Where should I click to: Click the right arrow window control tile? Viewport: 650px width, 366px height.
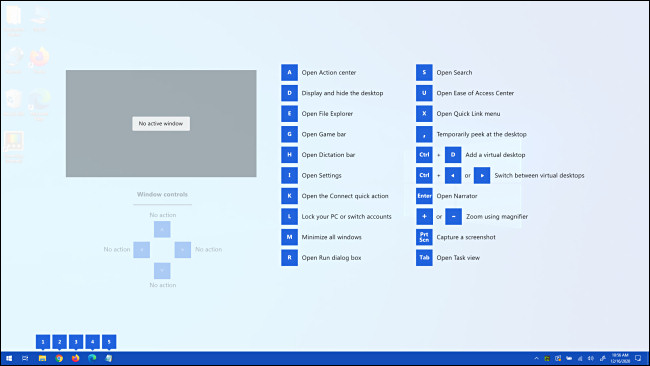click(183, 250)
